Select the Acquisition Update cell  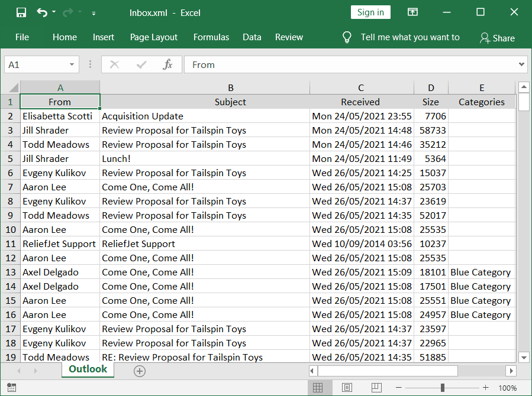click(205, 116)
